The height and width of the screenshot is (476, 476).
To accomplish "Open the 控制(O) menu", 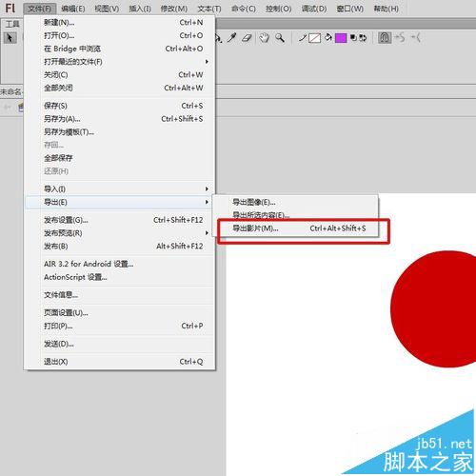I will [278, 9].
